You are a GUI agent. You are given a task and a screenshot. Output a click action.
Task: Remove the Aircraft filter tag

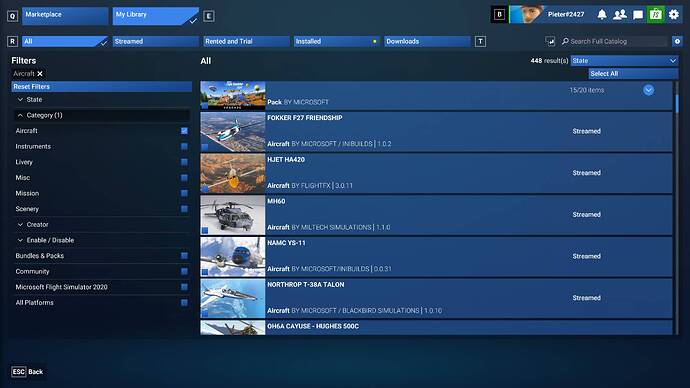(x=40, y=73)
